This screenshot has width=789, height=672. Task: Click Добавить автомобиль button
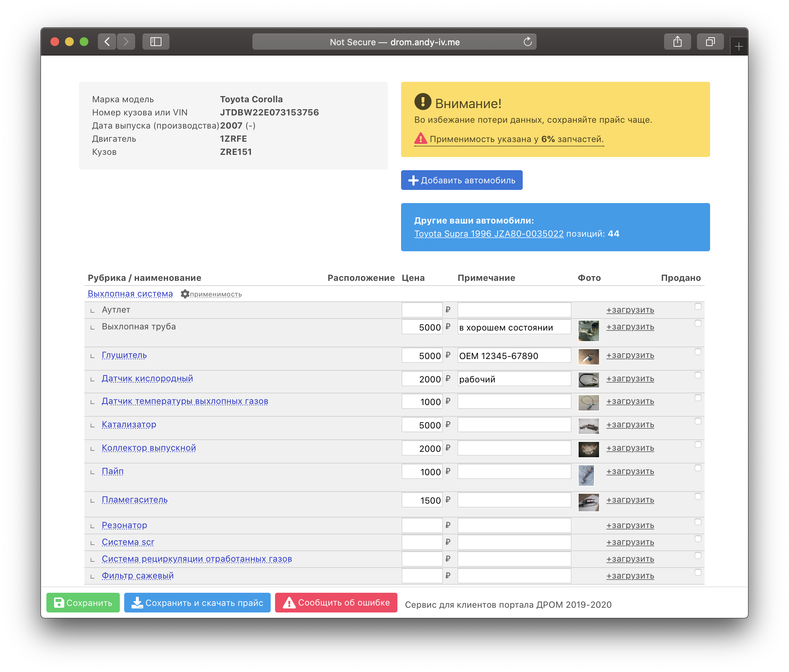point(461,180)
